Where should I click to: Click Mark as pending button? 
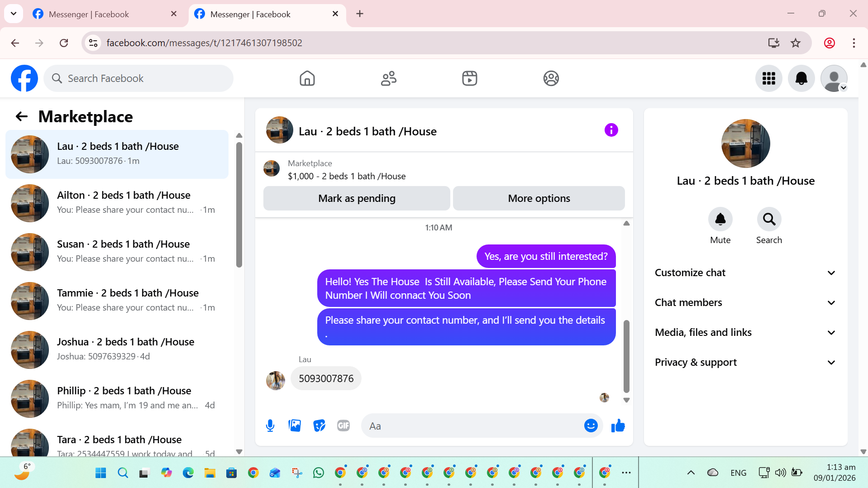[357, 198]
